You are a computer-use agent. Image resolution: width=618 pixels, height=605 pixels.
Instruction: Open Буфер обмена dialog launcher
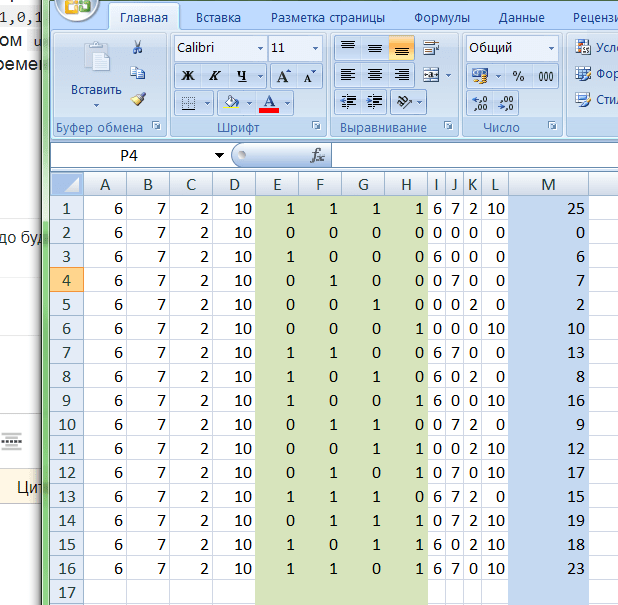[x=156, y=126]
